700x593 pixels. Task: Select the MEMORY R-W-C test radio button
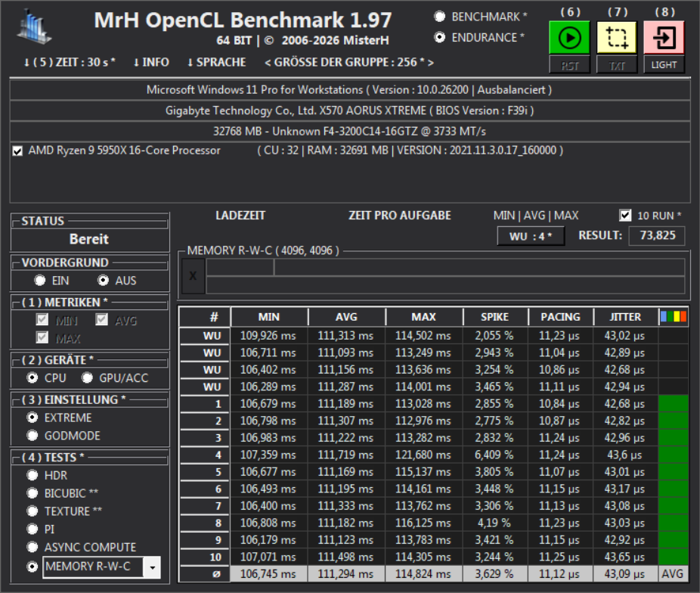(33, 567)
